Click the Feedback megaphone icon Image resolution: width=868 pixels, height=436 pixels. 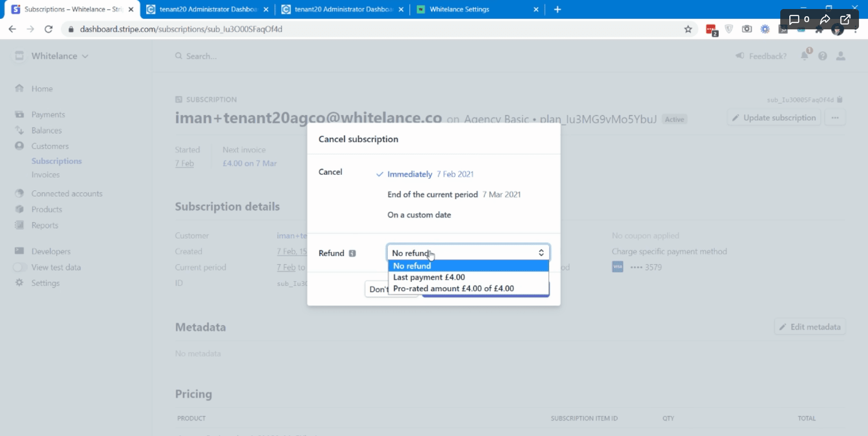(x=740, y=56)
